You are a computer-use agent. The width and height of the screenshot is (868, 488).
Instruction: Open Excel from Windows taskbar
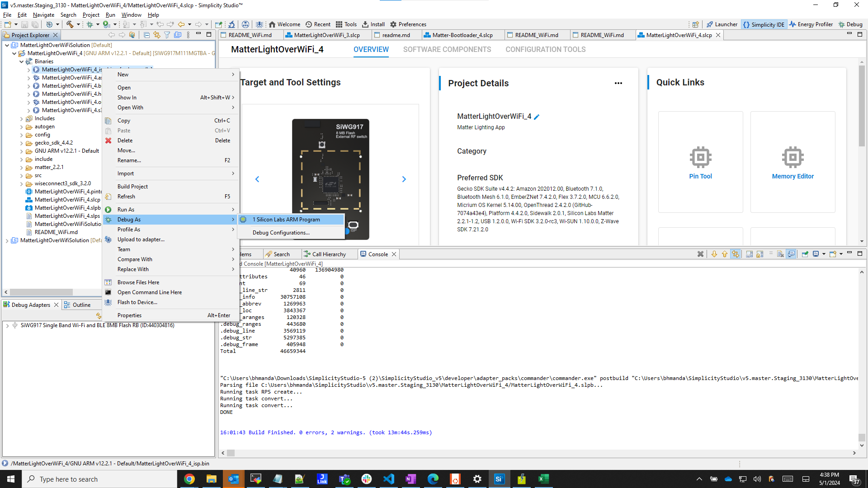click(543, 479)
